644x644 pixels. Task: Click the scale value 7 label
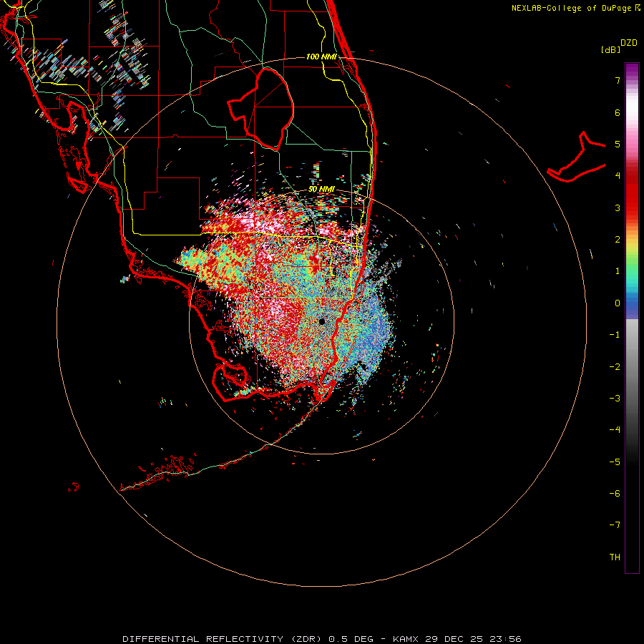(618, 80)
